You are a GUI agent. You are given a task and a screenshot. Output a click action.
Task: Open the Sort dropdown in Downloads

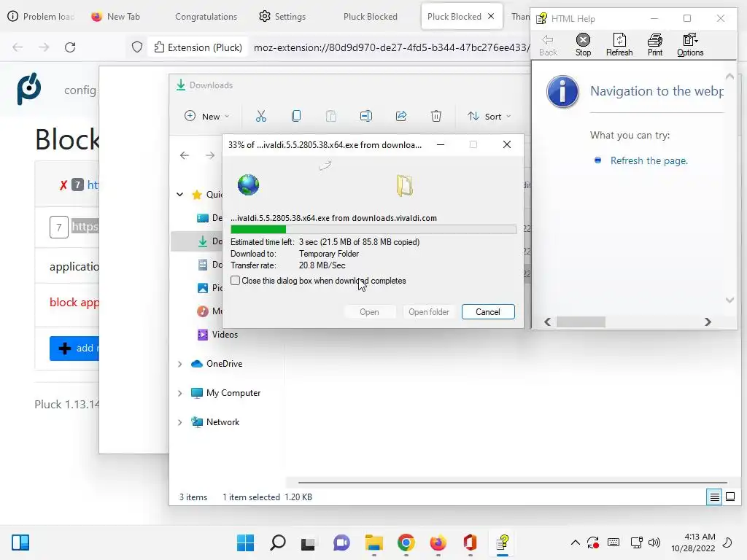(489, 116)
